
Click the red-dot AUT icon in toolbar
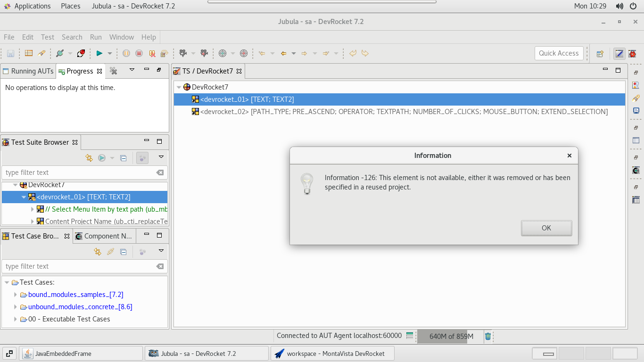click(81, 53)
